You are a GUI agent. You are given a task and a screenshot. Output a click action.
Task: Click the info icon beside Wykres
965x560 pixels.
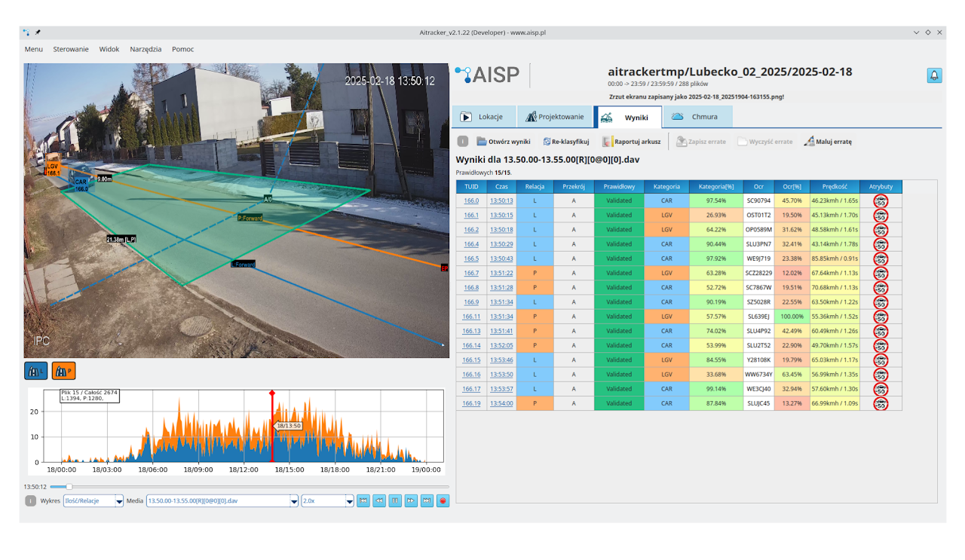click(x=30, y=500)
